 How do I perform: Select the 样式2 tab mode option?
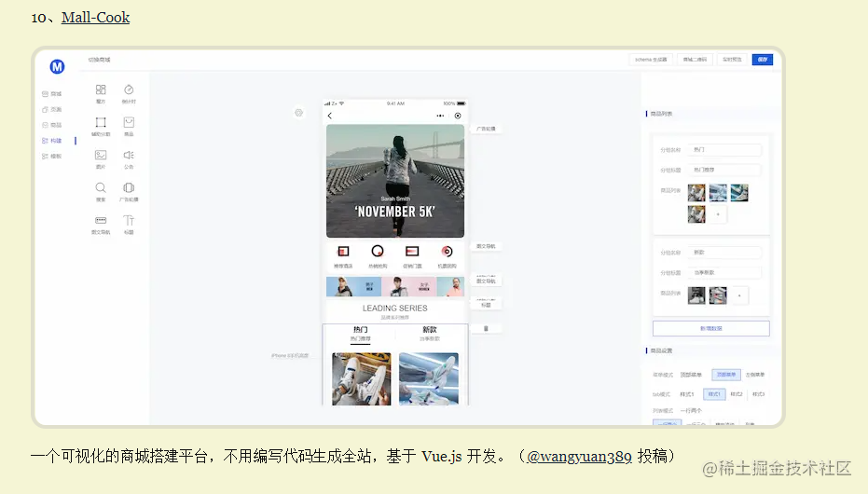tap(737, 394)
